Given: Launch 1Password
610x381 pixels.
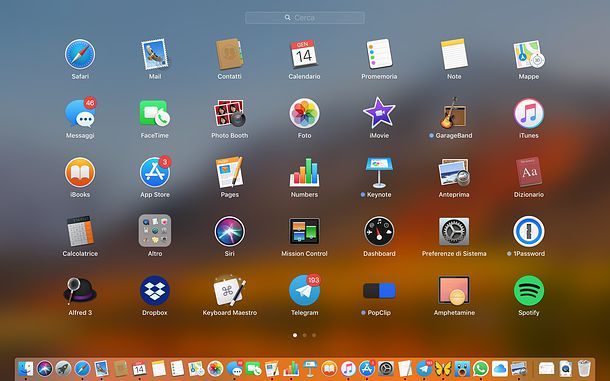Looking at the screenshot, I should click(529, 232).
